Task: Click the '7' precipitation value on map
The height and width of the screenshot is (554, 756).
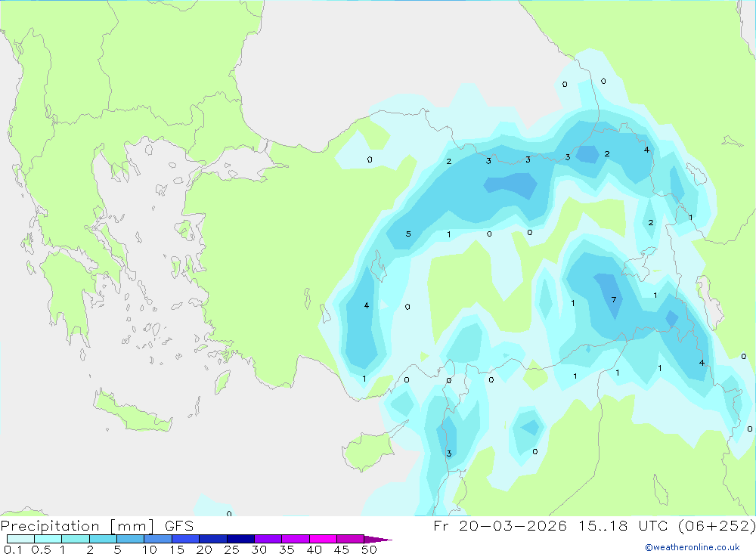Action: click(x=613, y=300)
